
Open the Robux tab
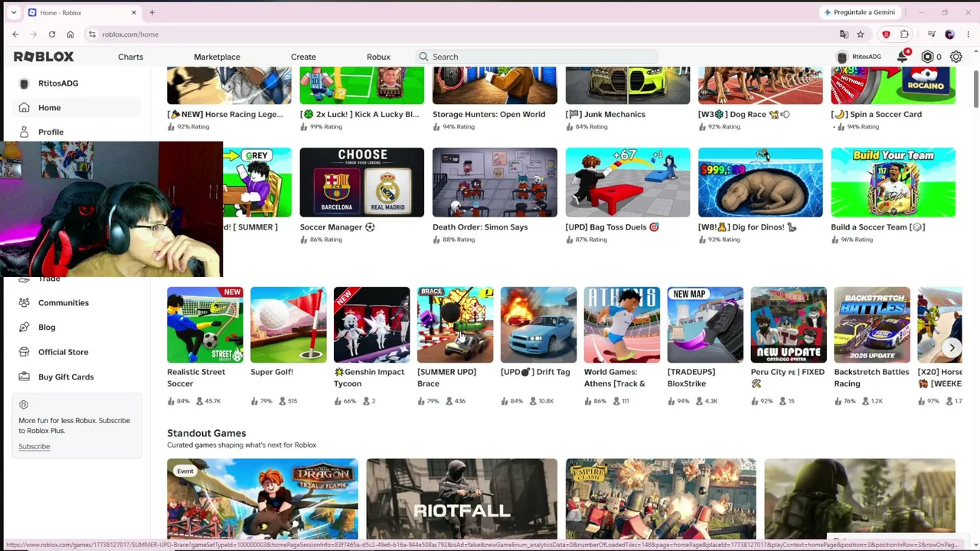(x=378, y=57)
